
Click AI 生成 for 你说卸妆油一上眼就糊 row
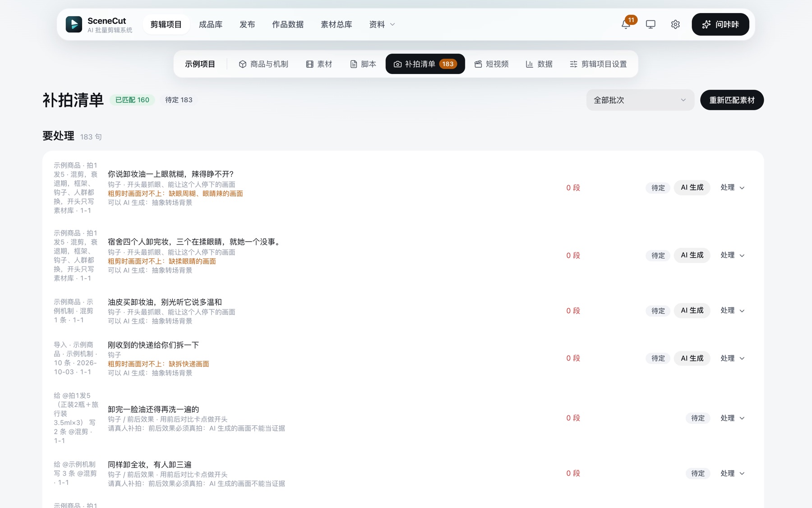(692, 187)
